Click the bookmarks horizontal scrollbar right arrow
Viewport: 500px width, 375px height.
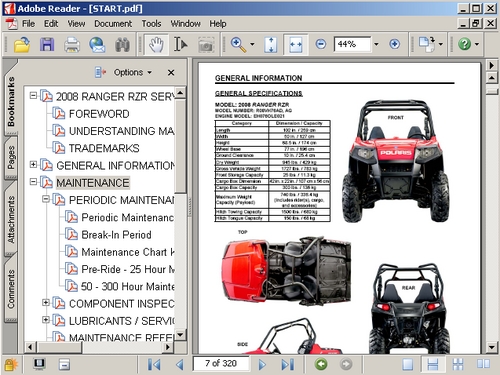168,347
